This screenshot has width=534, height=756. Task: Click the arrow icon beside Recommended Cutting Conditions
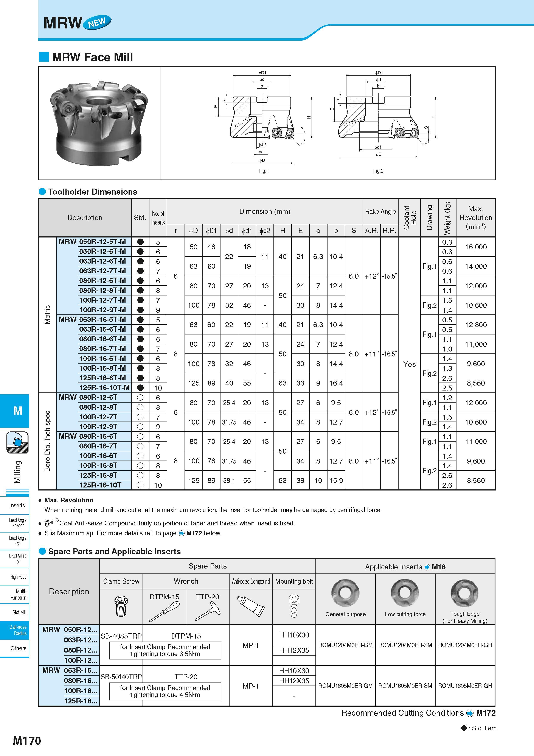(x=470, y=713)
